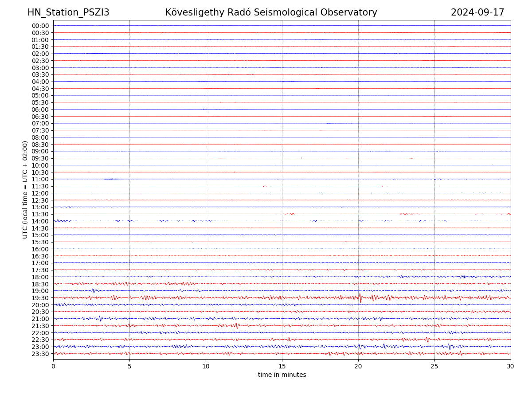Click the 0 tick on the minutes axis
The height and width of the screenshot is (399, 532).
pos(53,367)
